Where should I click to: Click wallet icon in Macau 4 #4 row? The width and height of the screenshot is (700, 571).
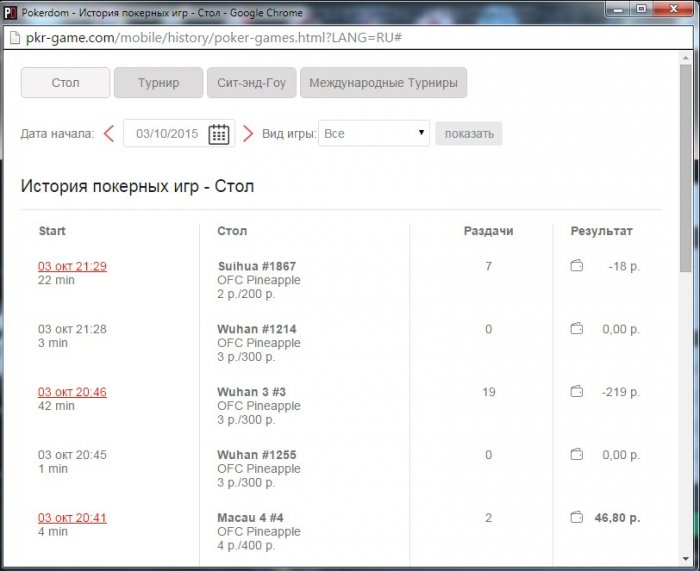click(x=576, y=517)
